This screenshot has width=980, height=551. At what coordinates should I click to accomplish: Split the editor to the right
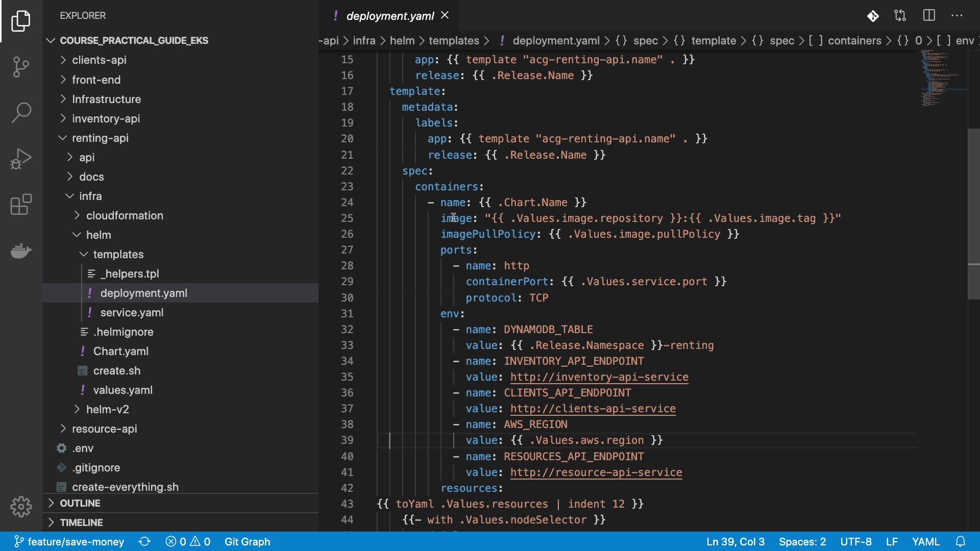929,16
